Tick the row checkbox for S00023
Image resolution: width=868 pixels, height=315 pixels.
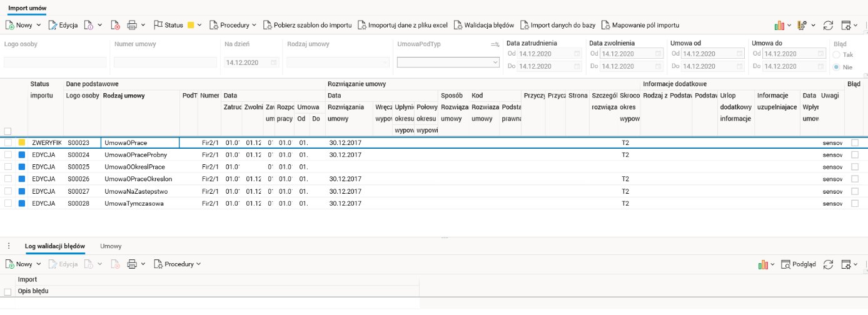(x=8, y=142)
